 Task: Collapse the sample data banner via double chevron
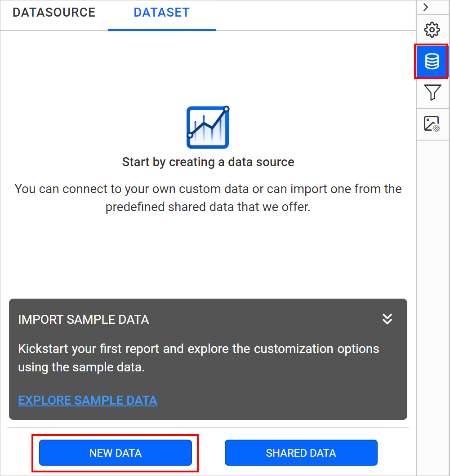(x=387, y=319)
